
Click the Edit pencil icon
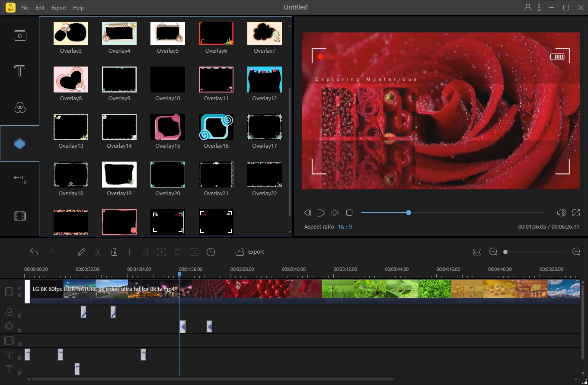(81, 252)
